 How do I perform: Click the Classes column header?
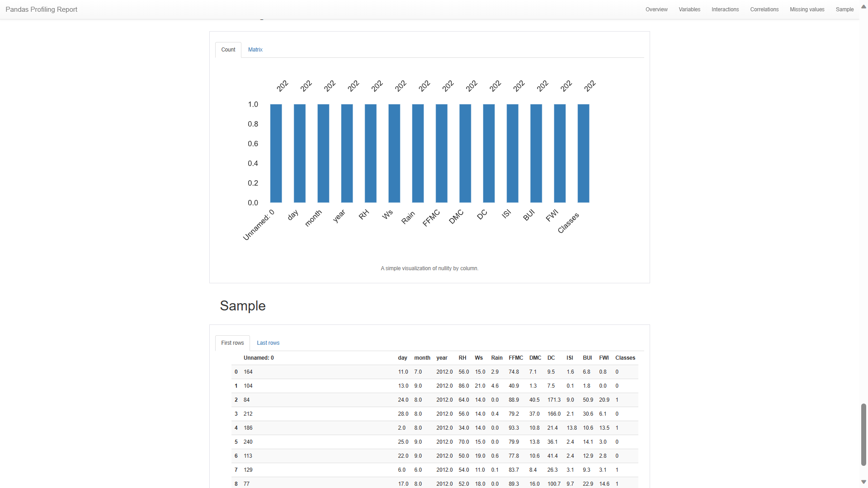tap(625, 357)
